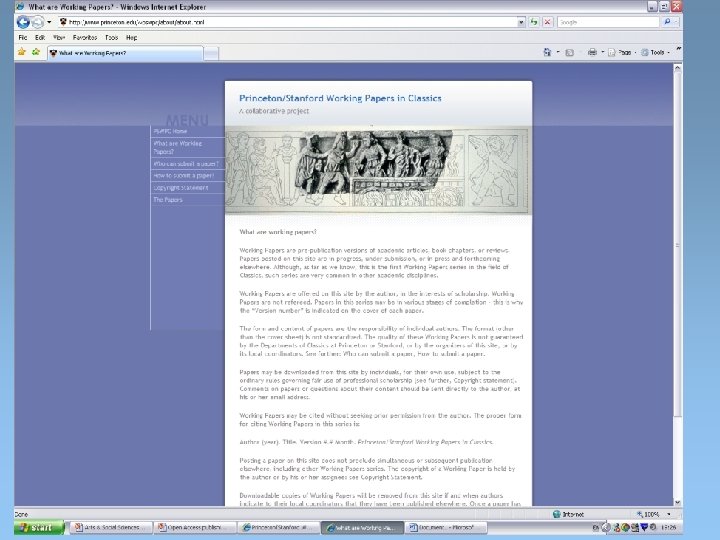Click the page scrollbar up arrow
This screenshot has width=720, height=540.
pyautogui.click(x=677, y=68)
